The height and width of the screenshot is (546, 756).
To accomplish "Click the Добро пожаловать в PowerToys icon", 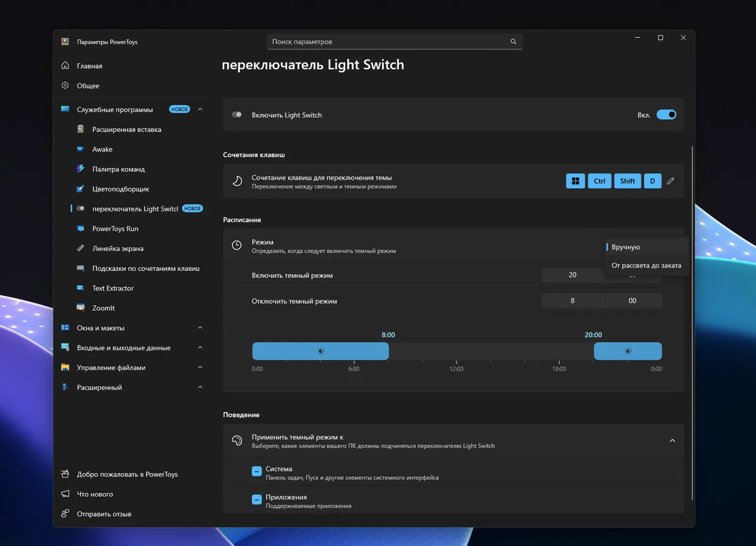I will 65,474.
